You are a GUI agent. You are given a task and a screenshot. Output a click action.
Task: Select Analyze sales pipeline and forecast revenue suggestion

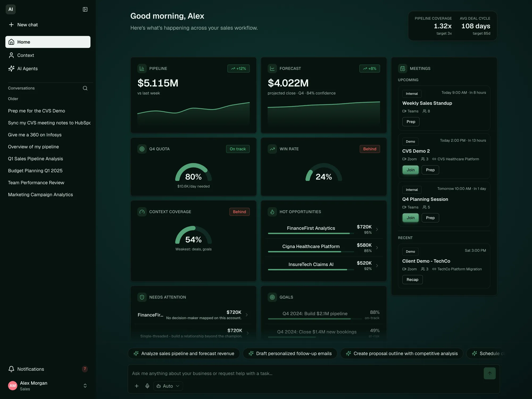tap(184, 353)
